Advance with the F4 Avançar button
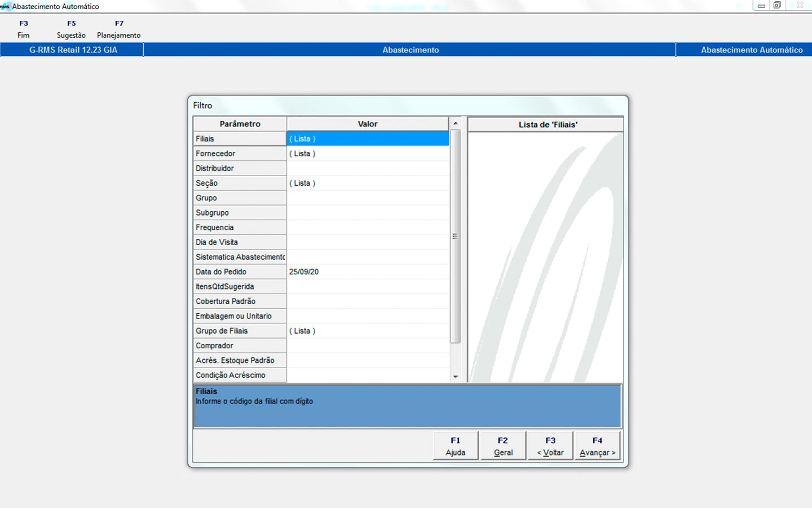 (x=597, y=446)
